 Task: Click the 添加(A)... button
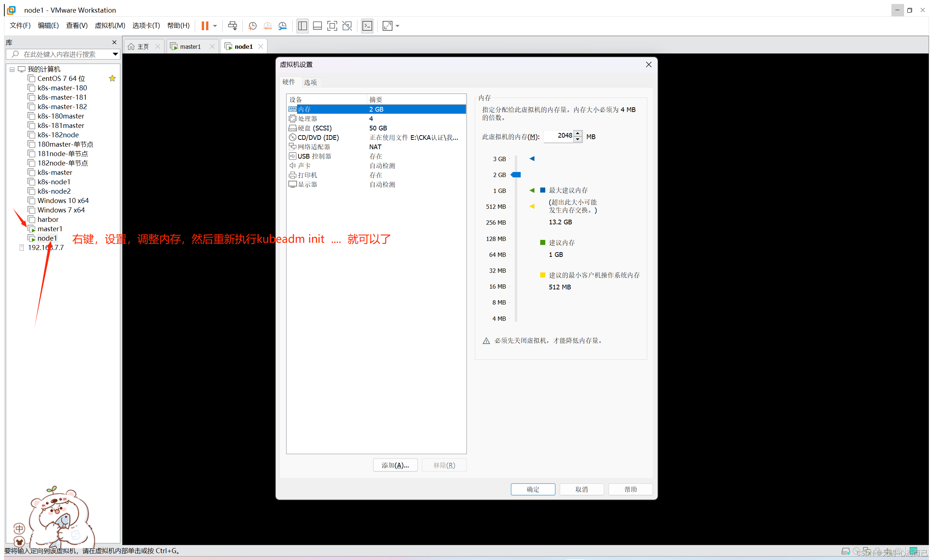pos(395,465)
